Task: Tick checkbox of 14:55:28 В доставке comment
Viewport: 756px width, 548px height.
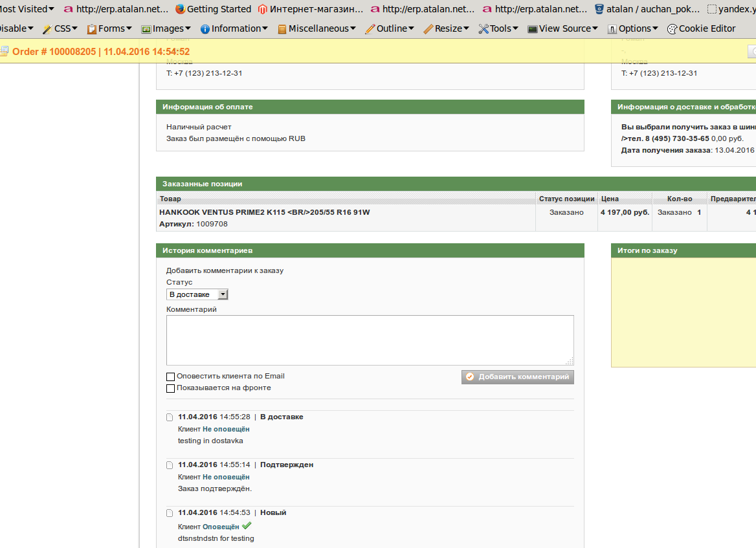Action: pyautogui.click(x=170, y=417)
